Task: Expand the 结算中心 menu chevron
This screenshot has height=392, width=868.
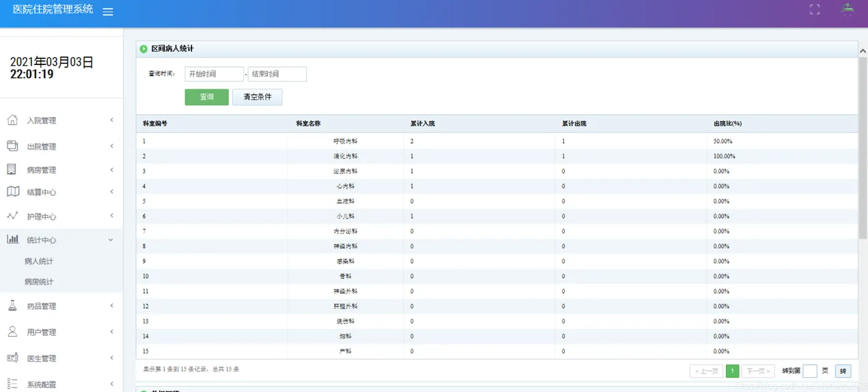Action: coord(112,192)
